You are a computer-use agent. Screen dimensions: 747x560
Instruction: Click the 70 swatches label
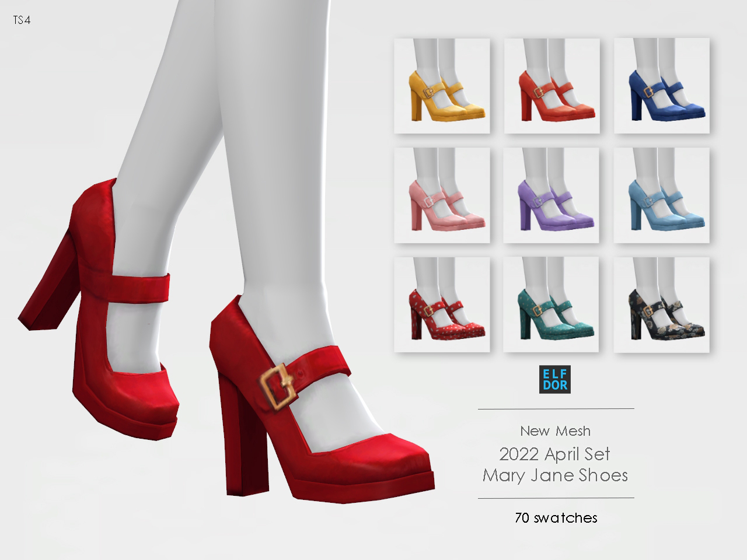pos(556,517)
